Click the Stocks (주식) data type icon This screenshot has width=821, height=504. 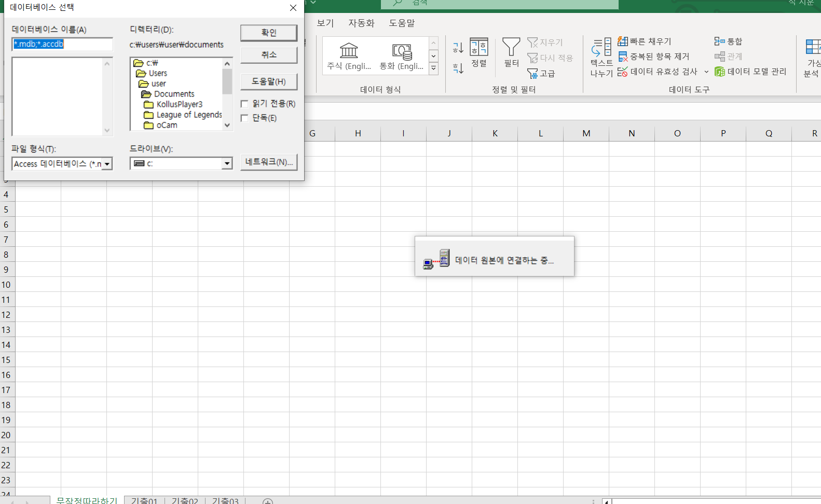click(x=349, y=51)
